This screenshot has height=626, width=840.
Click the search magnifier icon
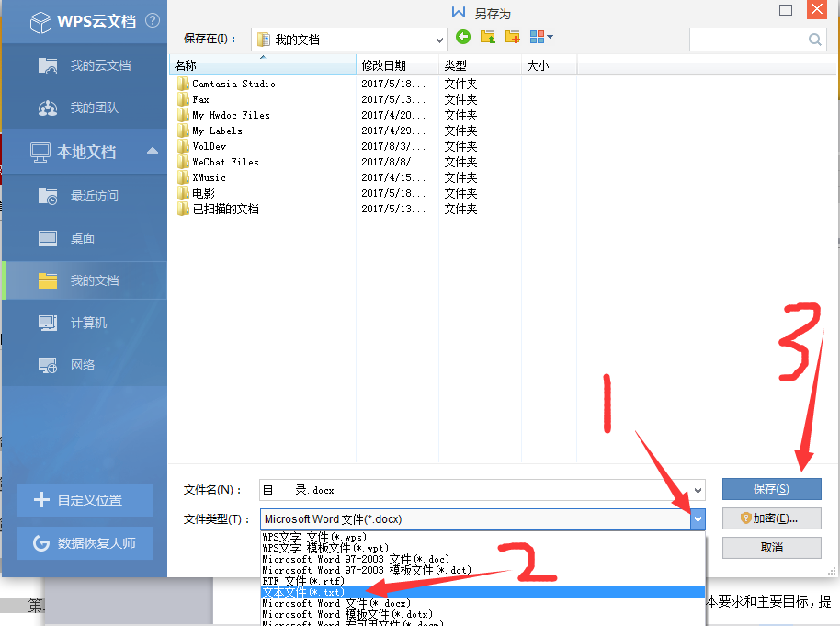point(815,40)
